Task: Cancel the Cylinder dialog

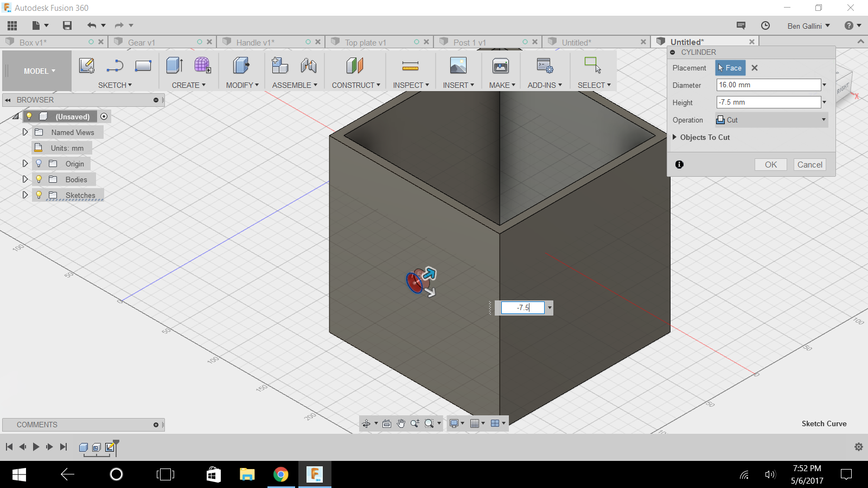Action: pos(810,165)
